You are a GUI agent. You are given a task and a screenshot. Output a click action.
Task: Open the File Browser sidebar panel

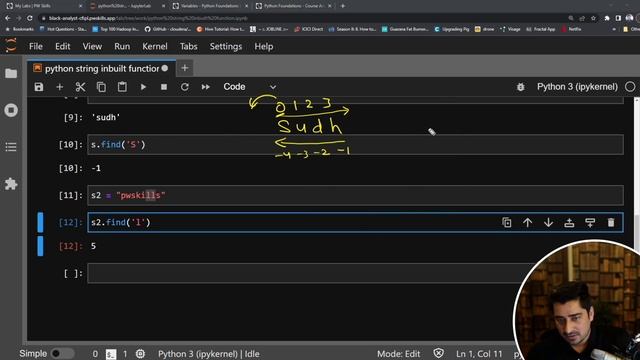[11, 73]
